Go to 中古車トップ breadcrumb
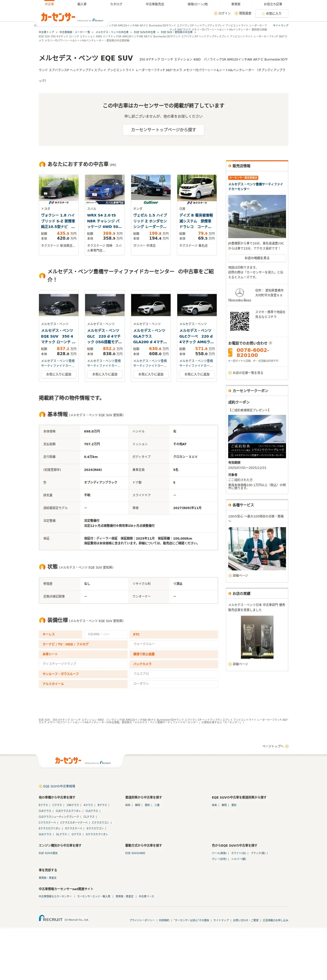Screen dimensions: 327x980 click(x=46, y=32)
